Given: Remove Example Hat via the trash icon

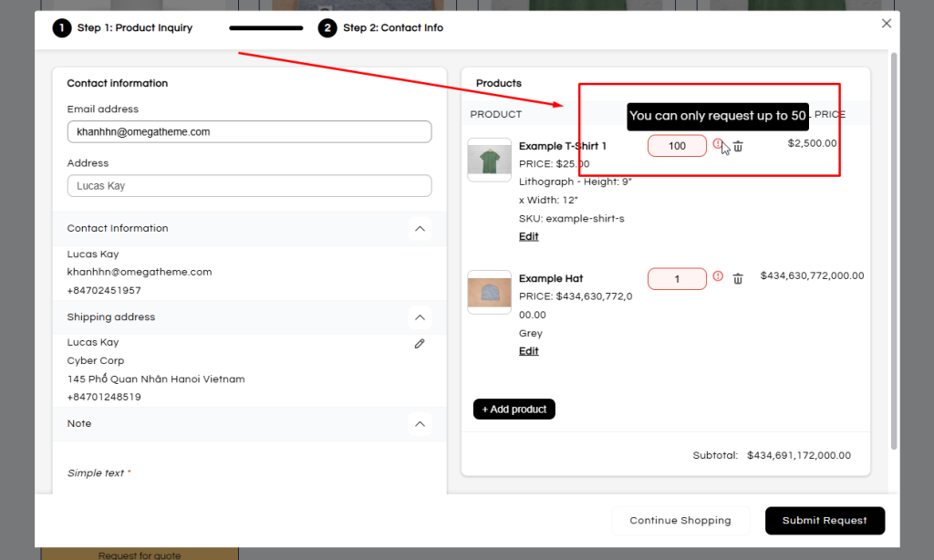Looking at the screenshot, I should 738,278.
